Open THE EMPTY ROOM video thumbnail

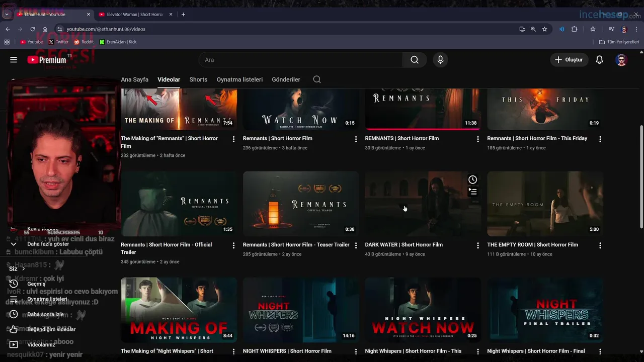[x=545, y=204]
